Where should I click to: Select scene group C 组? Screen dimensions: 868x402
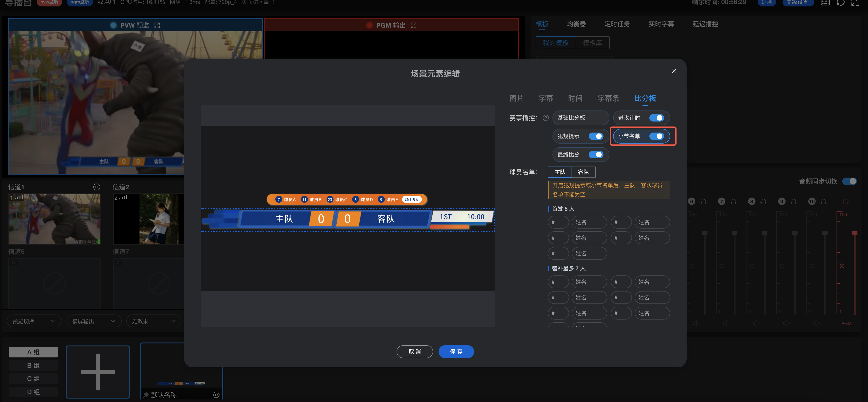pyautogui.click(x=33, y=378)
